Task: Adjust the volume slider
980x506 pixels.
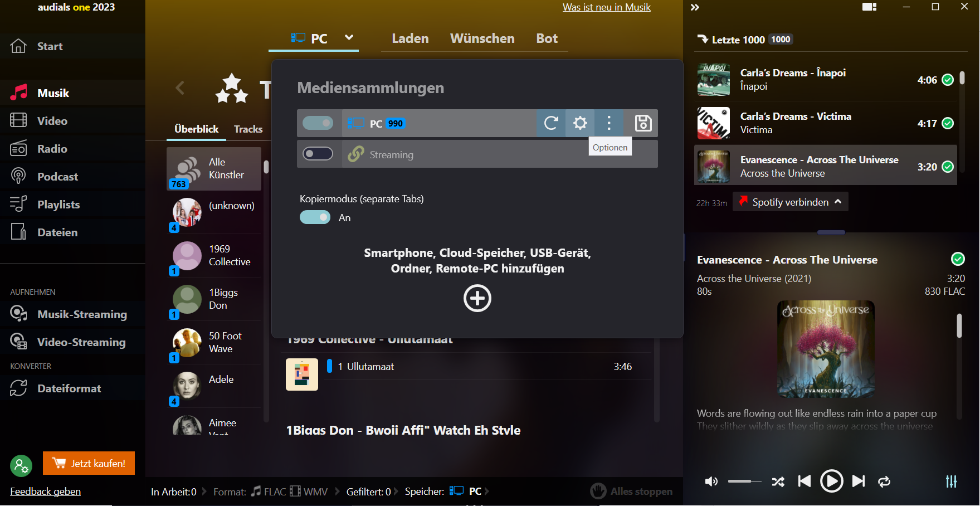Action: 744,481
